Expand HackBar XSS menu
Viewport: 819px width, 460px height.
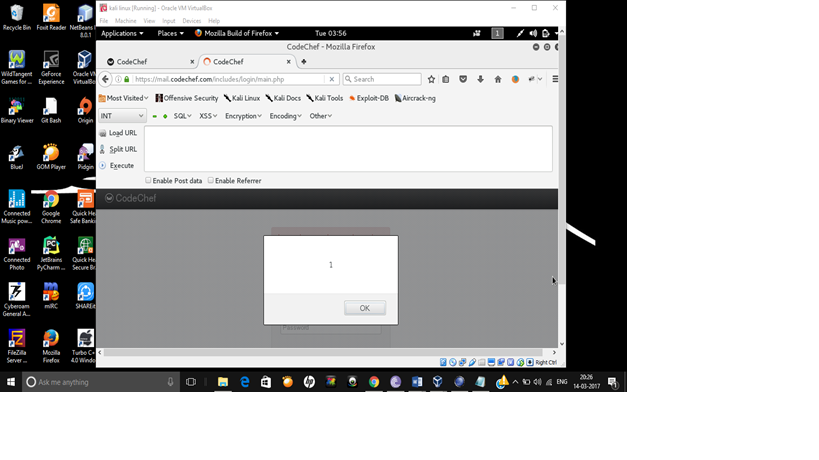[208, 116]
